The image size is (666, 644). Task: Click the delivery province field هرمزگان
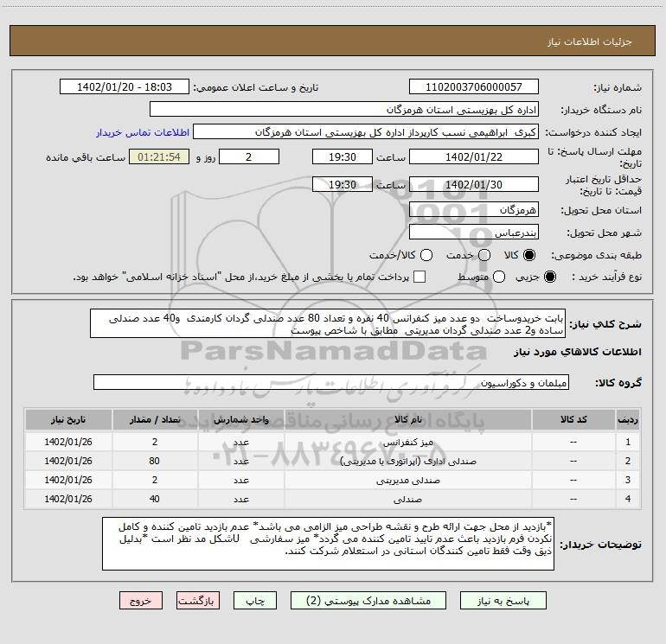point(474,210)
